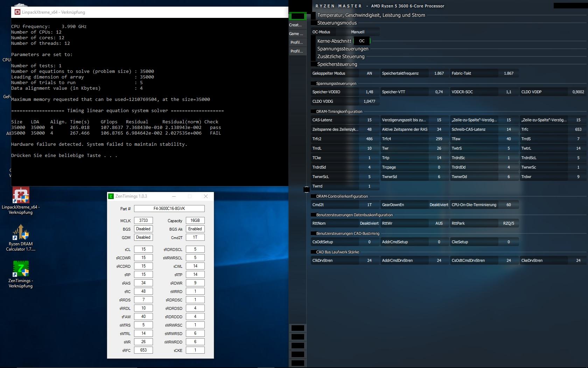Click VDDCR-SOC 1,1 voltage value
Image resolution: width=588 pixels, height=368 pixels.
tap(509, 92)
